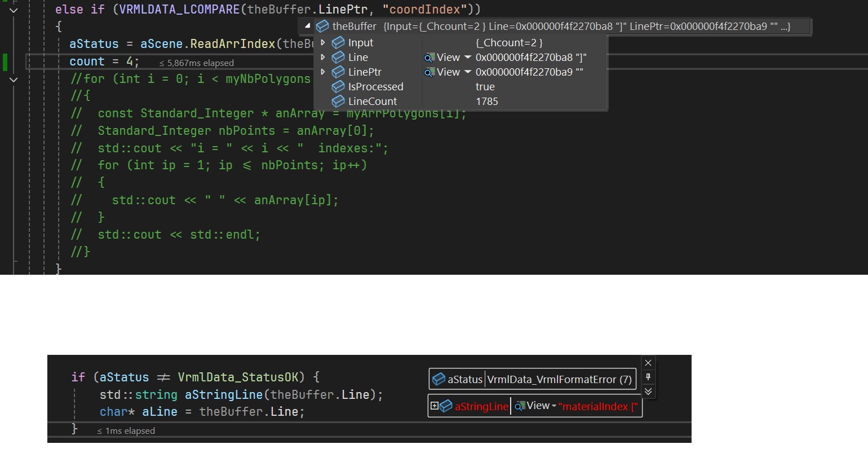Screen dimensions: 868x466
Task: Collapse the else-if block in gutter
Action: 14,10
